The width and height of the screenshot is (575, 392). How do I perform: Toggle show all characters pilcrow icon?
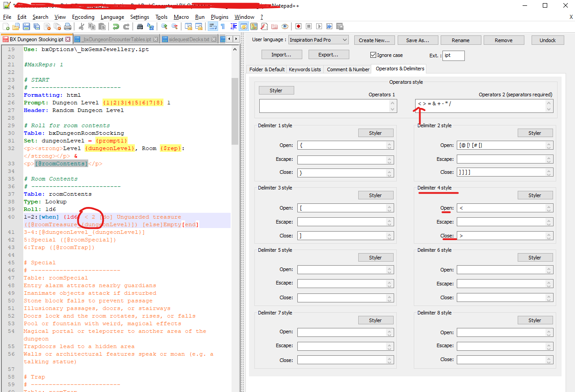(x=223, y=26)
